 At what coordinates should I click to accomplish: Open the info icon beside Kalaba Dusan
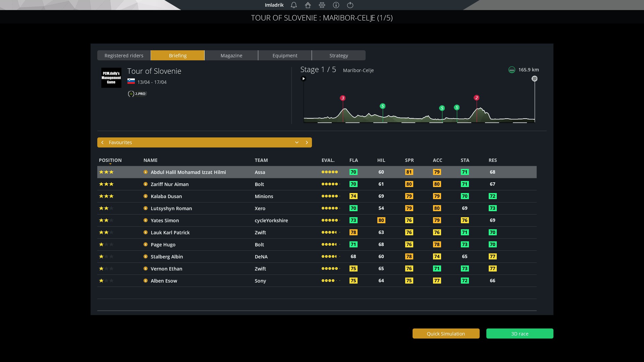pyautogui.click(x=146, y=196)
